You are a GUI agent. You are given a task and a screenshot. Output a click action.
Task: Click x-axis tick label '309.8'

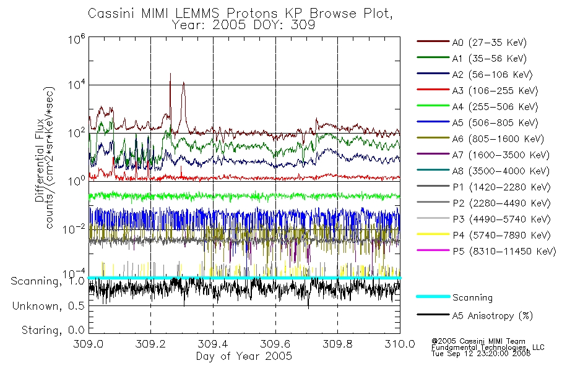coord(337,344)
